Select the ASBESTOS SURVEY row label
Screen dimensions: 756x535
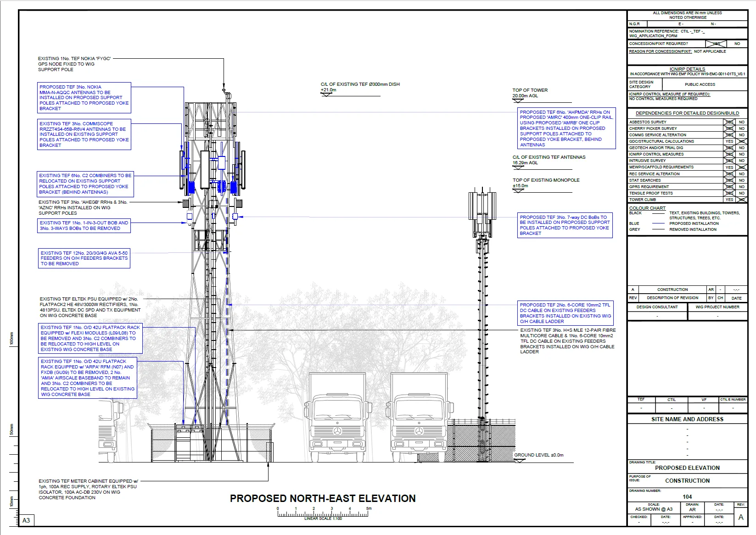click(648, 122)
